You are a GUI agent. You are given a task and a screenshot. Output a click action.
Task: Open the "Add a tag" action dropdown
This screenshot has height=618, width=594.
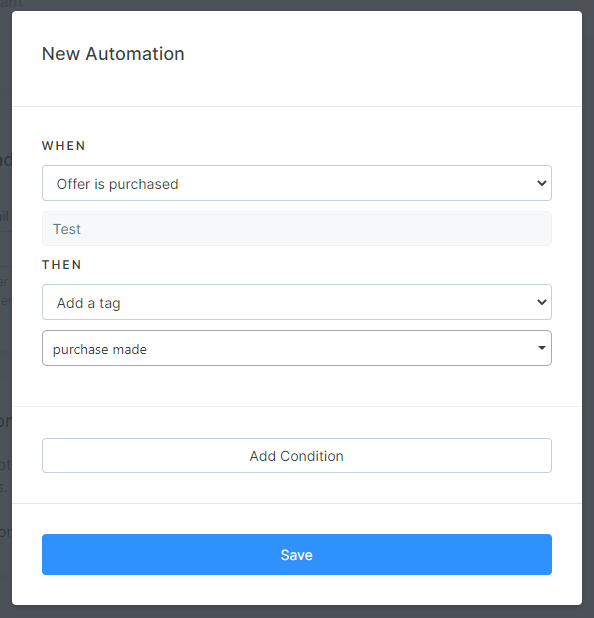297,302
